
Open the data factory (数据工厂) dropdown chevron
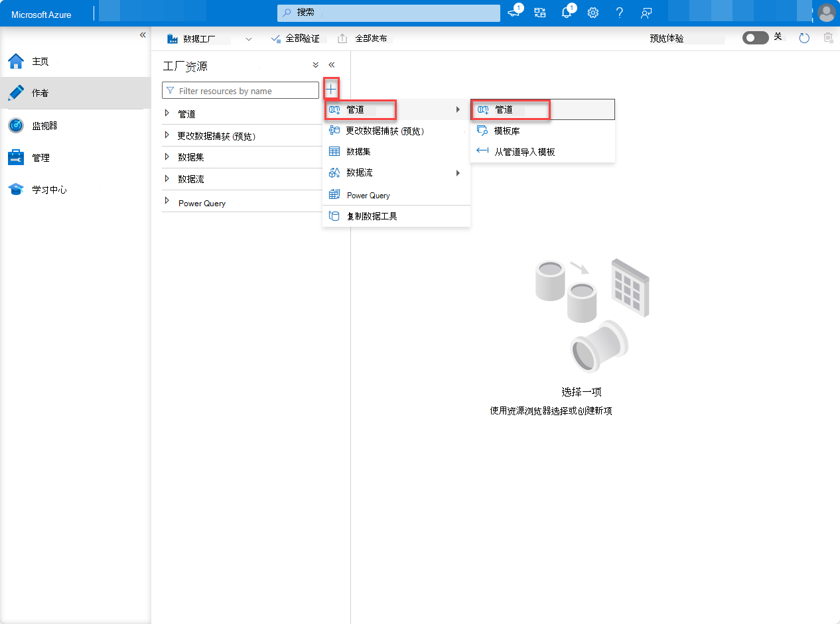click(x=249, y=39)
